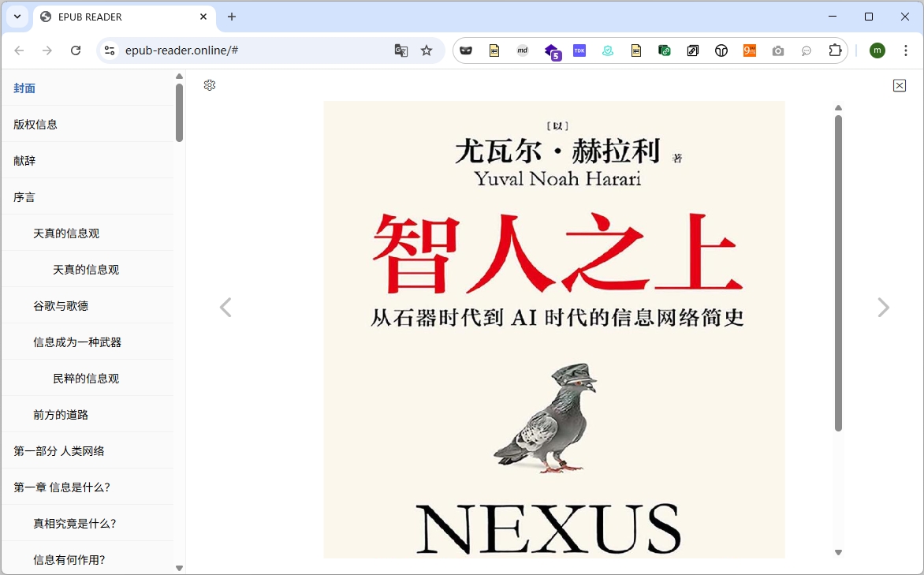Screen dimensions: 924x575
Task: Click the TDK extension icon
Action: [579, 50]
